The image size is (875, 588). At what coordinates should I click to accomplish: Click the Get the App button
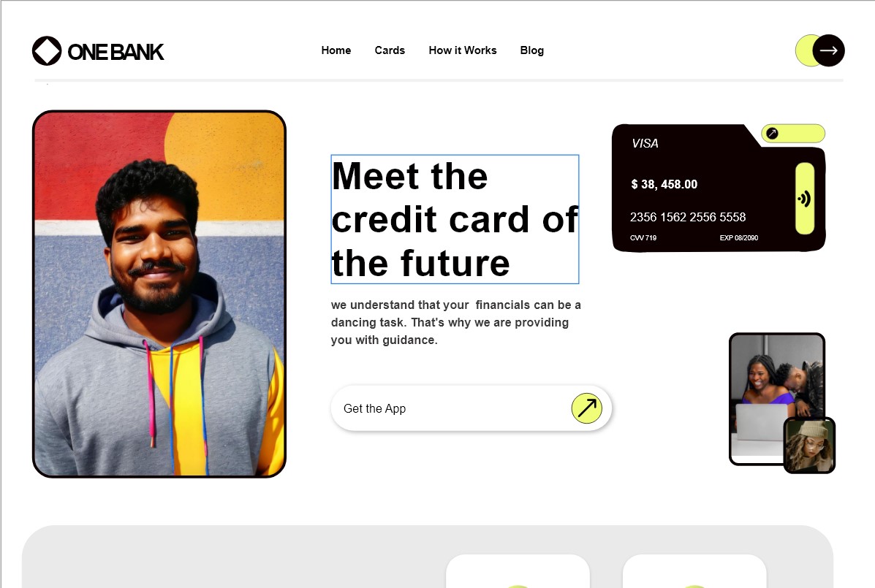tap(471, 408)
